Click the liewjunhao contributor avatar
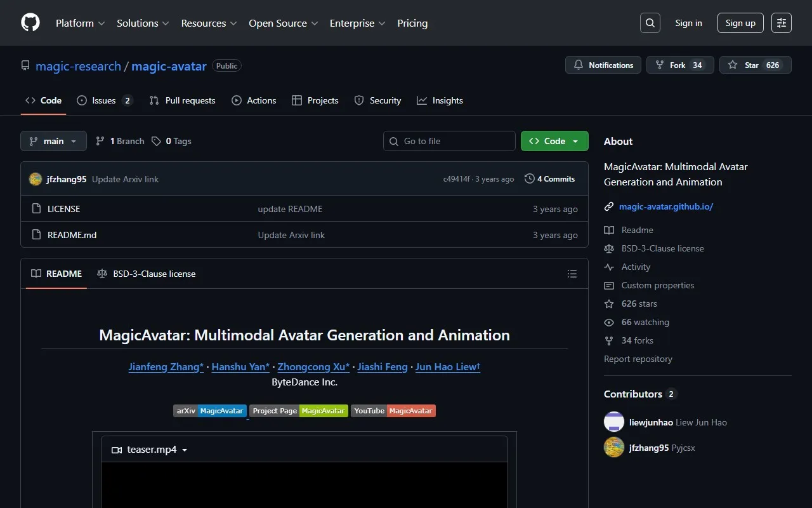Image resolution: width=812 pixels, height=508 pixels. pos(614,422)
